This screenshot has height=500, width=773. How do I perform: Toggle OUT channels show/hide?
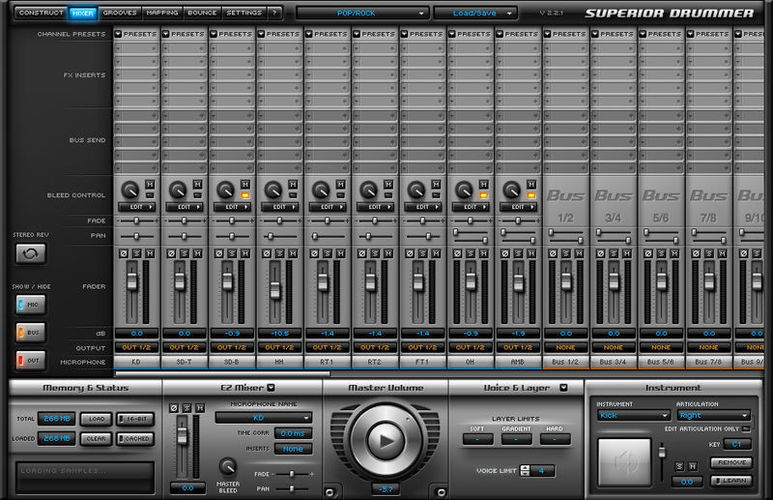coord(31,360)
